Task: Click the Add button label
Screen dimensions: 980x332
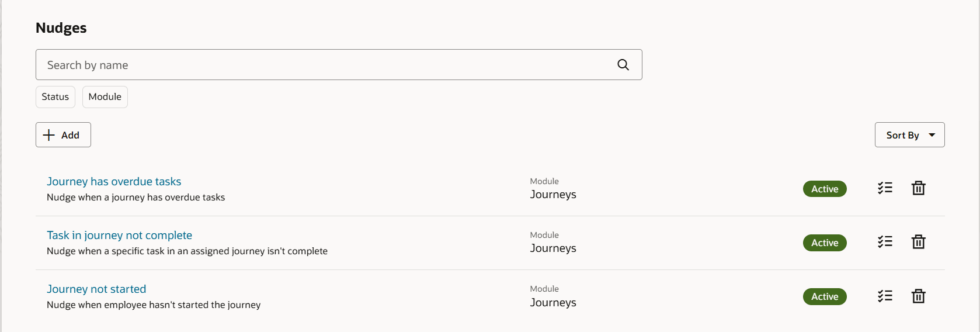Action: 70,135
